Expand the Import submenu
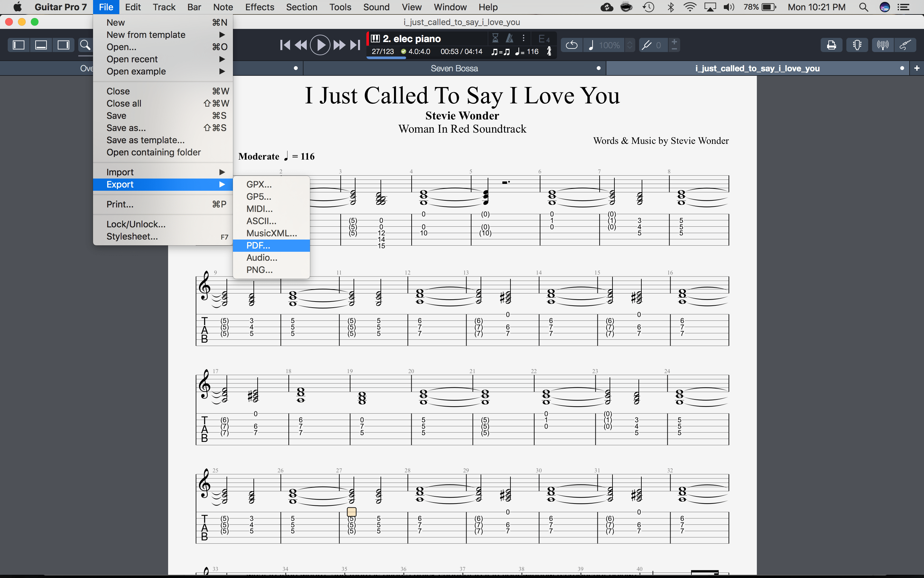 (x=163, y=172)
